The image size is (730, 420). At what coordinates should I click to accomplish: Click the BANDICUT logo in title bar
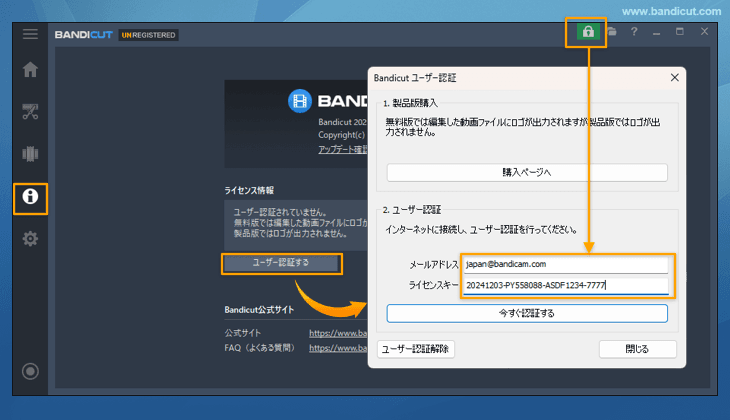83,35
